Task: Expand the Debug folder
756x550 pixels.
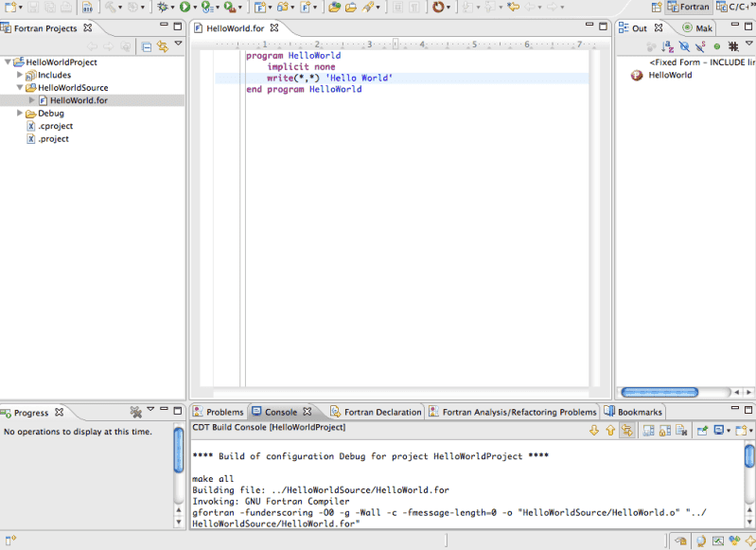Action: click(x=20, y=114)
